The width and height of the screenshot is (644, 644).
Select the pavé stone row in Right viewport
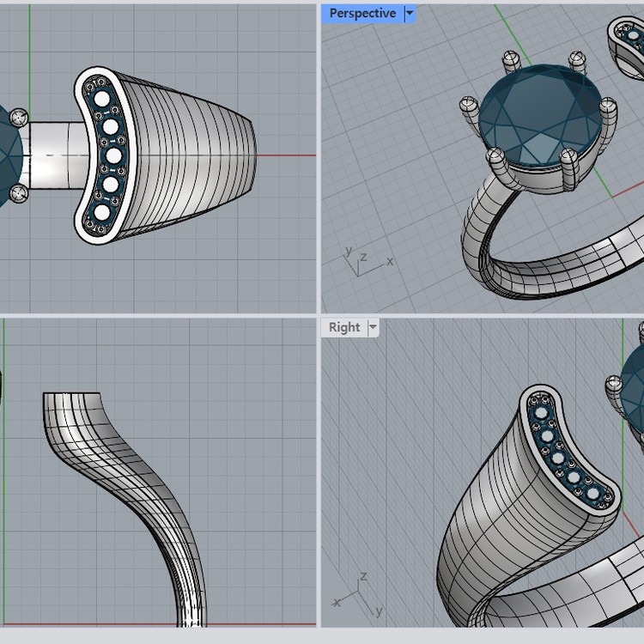coord(567,451)
